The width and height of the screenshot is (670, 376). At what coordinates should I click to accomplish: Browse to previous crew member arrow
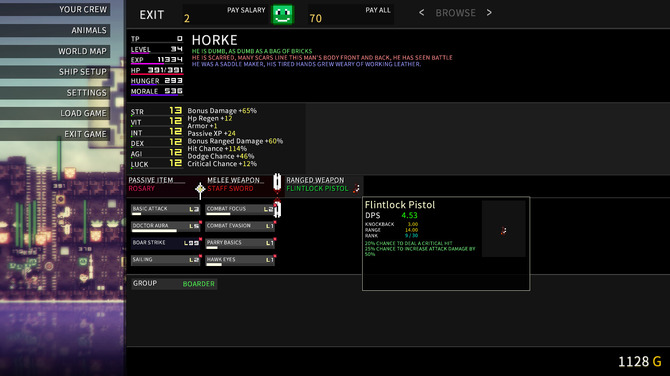point(421,13)
